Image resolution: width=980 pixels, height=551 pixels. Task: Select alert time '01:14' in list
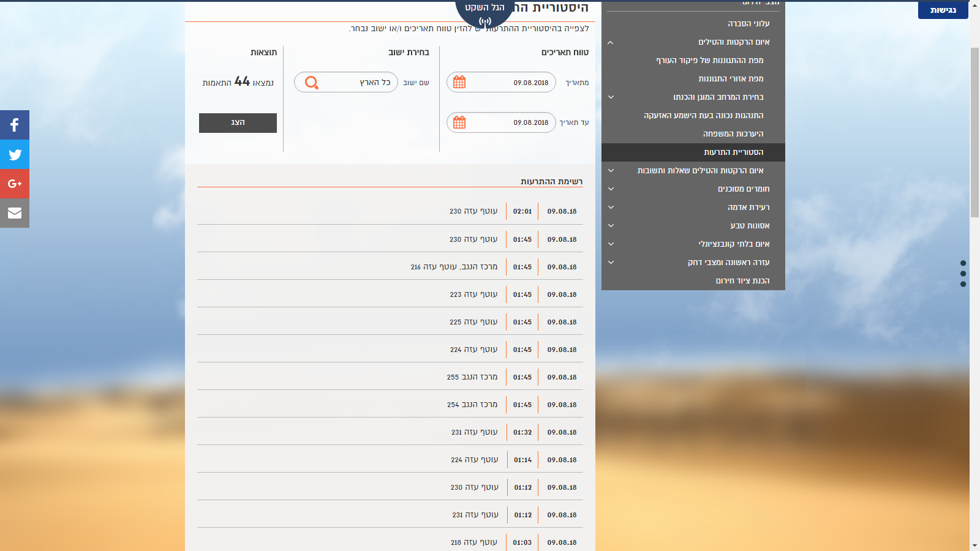pos(523,460)
